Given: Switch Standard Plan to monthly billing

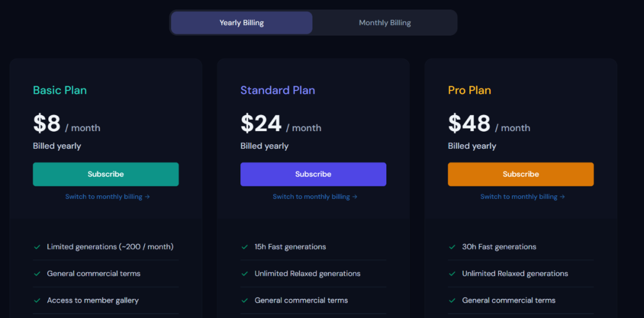Looking at the screenshot, I should [x=315, y=197].
